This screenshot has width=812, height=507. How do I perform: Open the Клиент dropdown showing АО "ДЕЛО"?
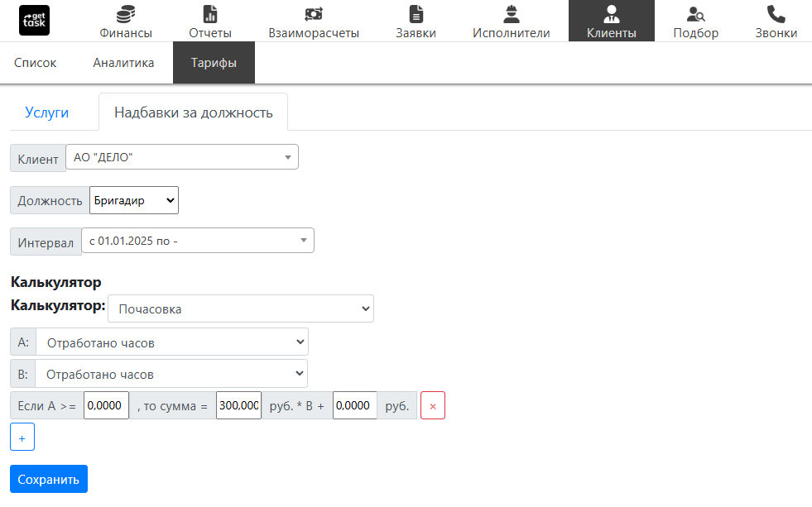pyautogui.click(x=182, y=157)
